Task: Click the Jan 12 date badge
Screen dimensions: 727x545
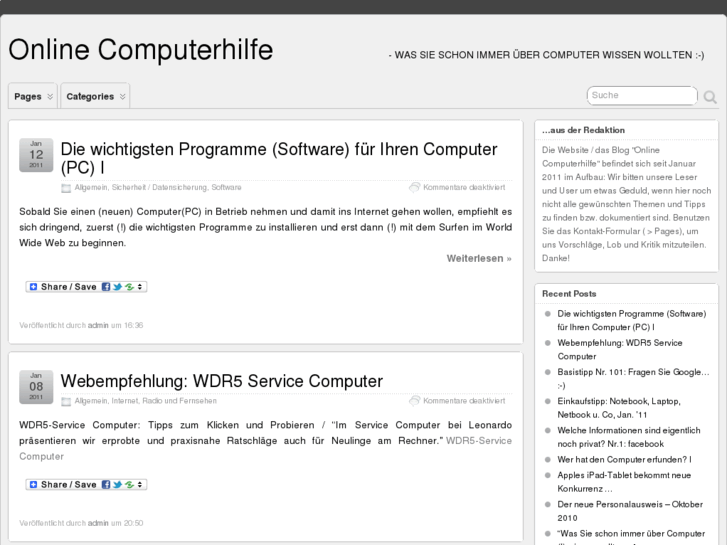Action: [36, 155]
